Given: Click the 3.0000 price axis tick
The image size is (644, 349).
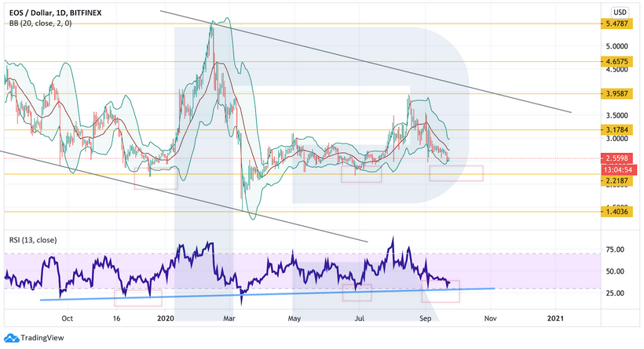Looking at the screenshot, I should coord(617,139).
